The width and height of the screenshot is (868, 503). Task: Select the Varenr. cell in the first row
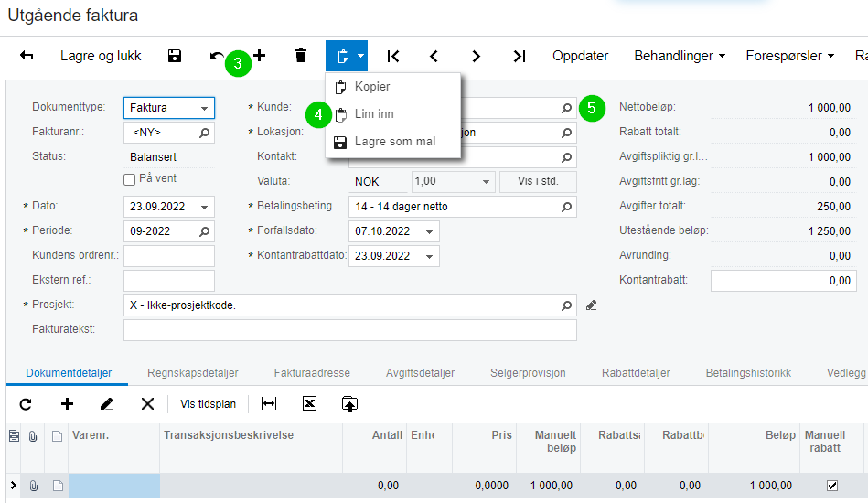[x=114, y=486]
